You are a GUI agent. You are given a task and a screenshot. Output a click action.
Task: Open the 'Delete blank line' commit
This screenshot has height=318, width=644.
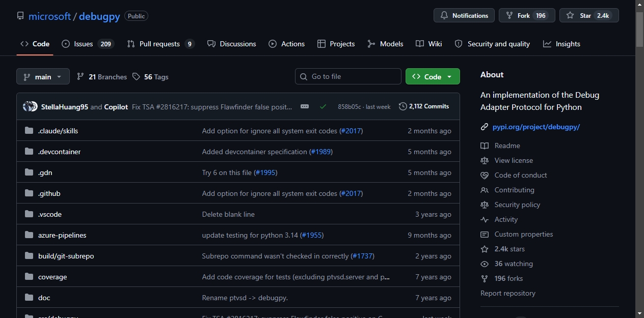pos(228,214)
